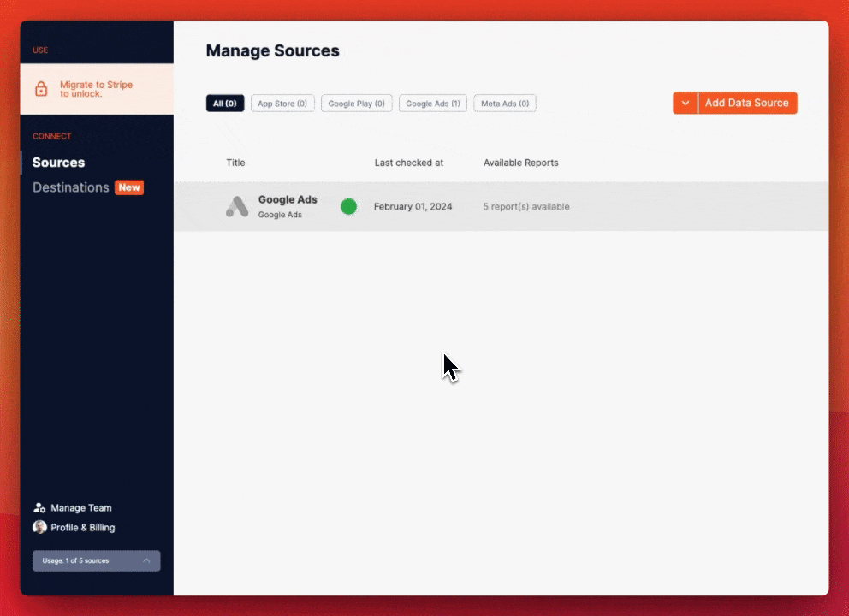Open the Manage Team link

pyautogui.click(x=81, y=507)
